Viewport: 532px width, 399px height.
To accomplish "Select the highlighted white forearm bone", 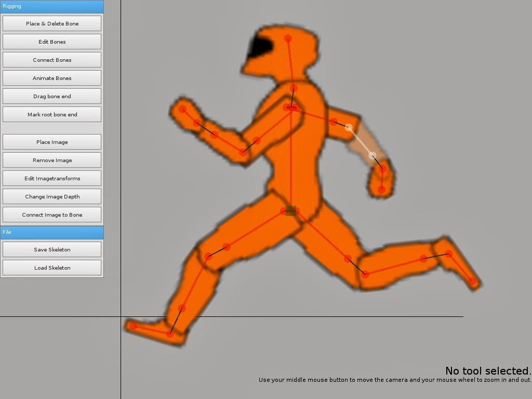I will [x=361, y=141].
